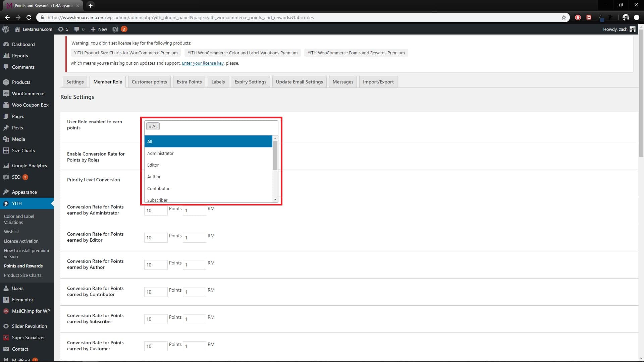Viewport: 644px width, 362px height.
Task: Open LeMaream.com home icon link
Action: click(x=17, y=29)
